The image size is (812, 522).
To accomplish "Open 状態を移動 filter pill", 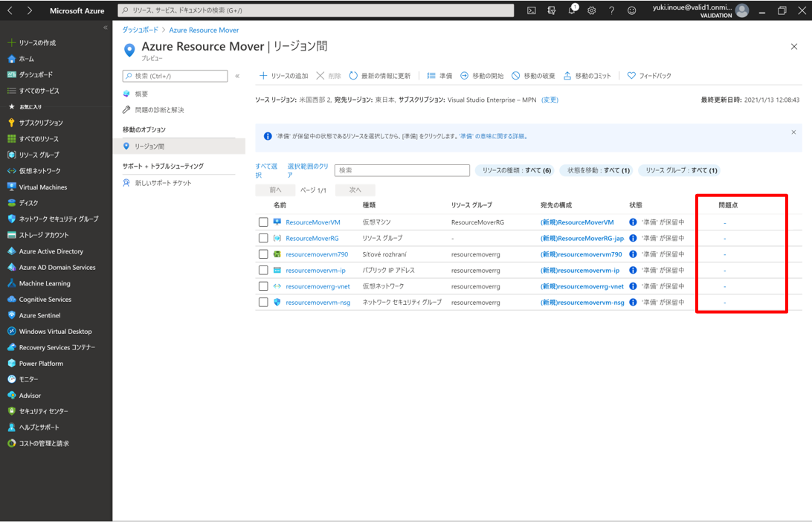I will pyautogui.click(x=598, y=170).
